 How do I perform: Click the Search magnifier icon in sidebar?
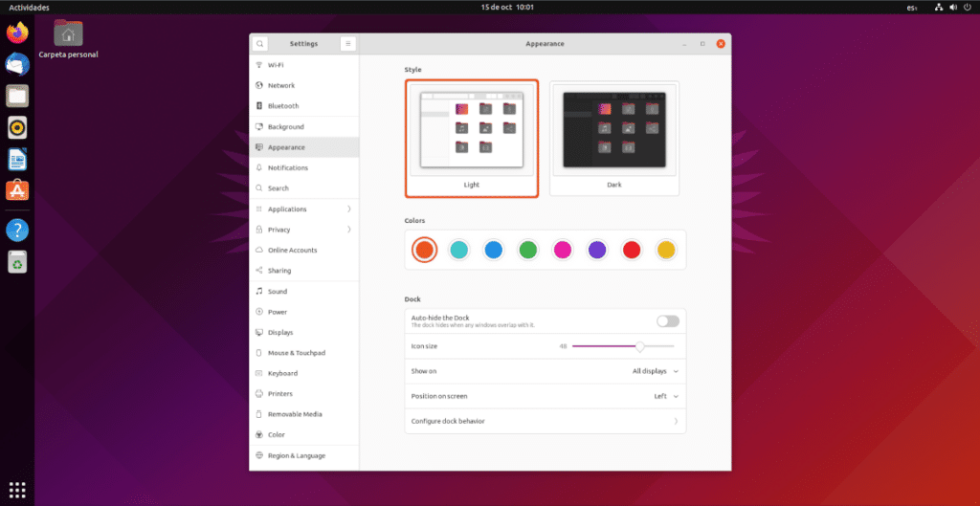click(259, 188)
